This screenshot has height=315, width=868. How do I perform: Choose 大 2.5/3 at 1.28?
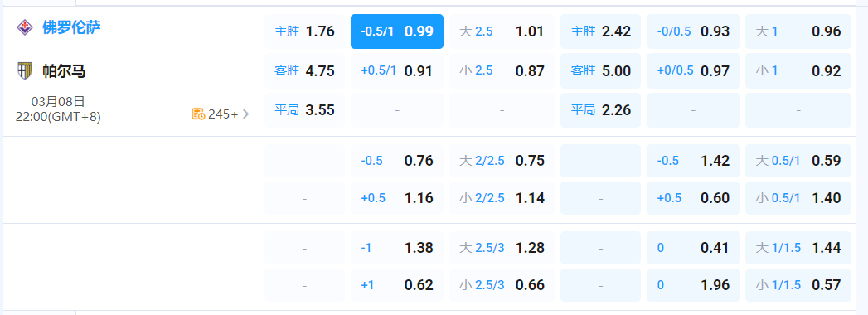click(502, 248)
